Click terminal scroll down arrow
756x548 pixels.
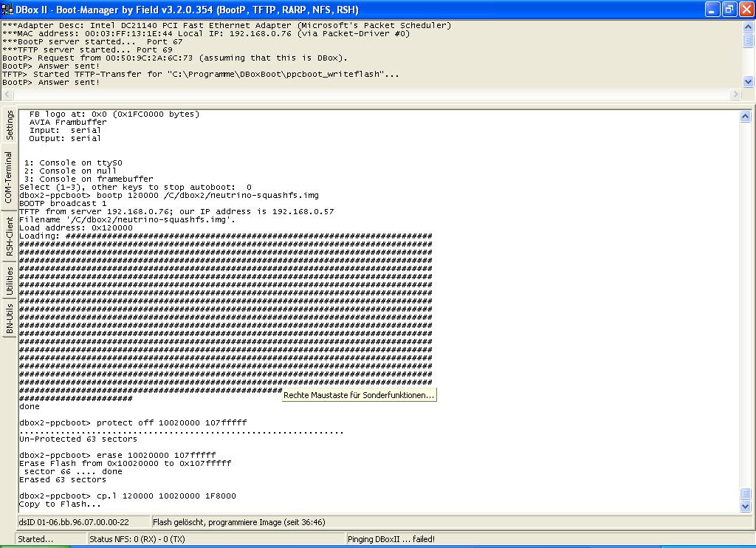pos(745,506)
